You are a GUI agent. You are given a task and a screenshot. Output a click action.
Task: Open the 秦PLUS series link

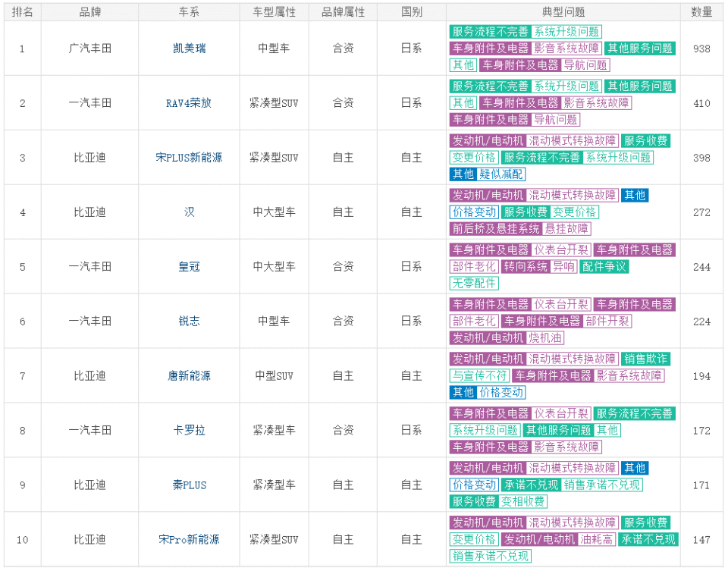(x=189, y=485)
